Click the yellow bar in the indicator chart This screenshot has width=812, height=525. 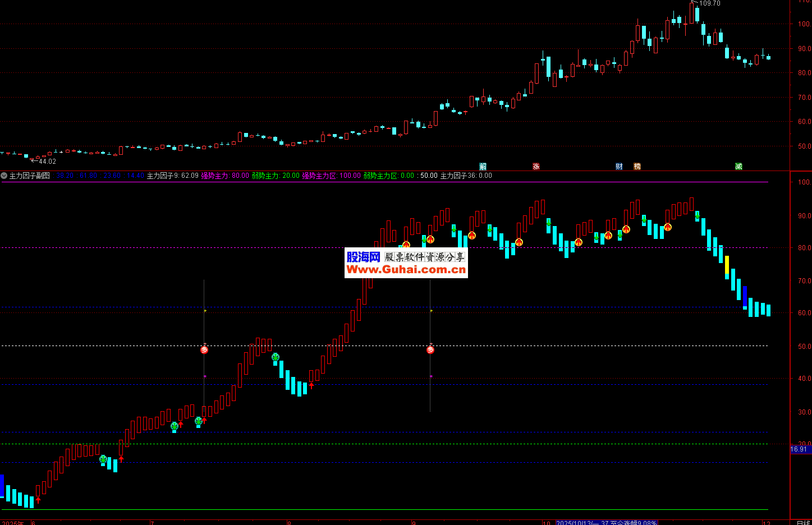pos(727,265)
